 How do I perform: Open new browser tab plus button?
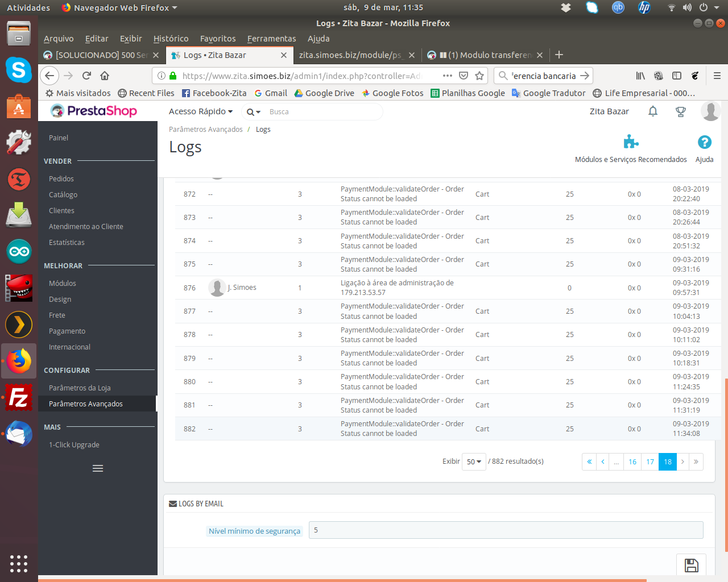click(559, 55)
